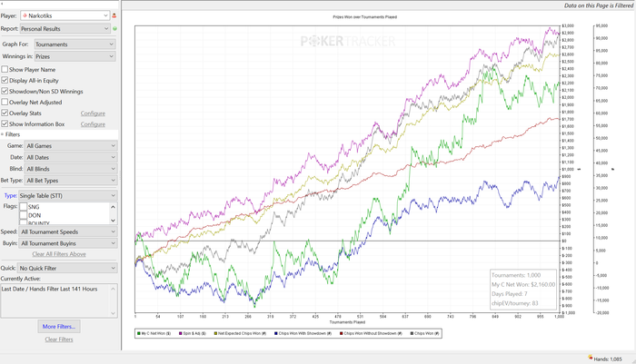
Task: Open the Report dropdown
Action: 65,29
